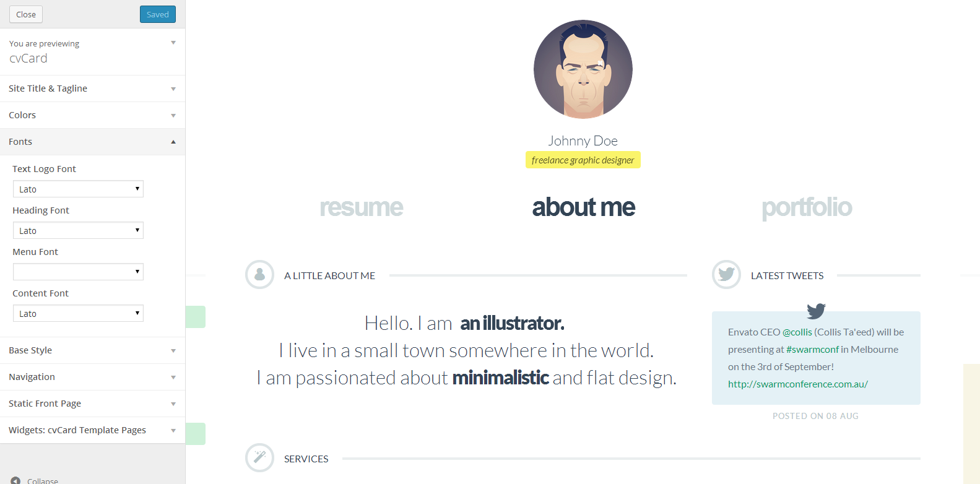Open the Text Logo Font dropdown

[x=78, y=189]
